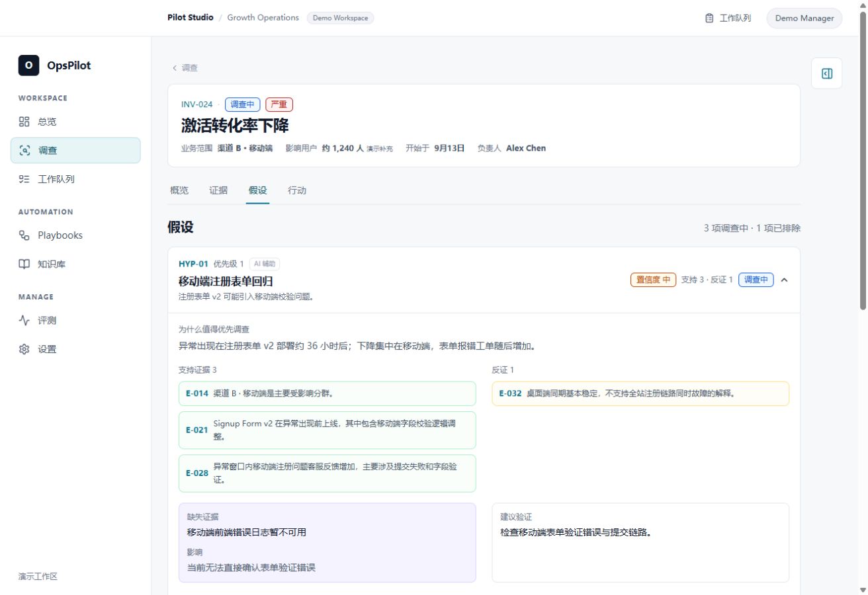The width and height of the screenshot is (868, 595).
Task: Click the OpsPilot logo icon
Action: point(28,65)
